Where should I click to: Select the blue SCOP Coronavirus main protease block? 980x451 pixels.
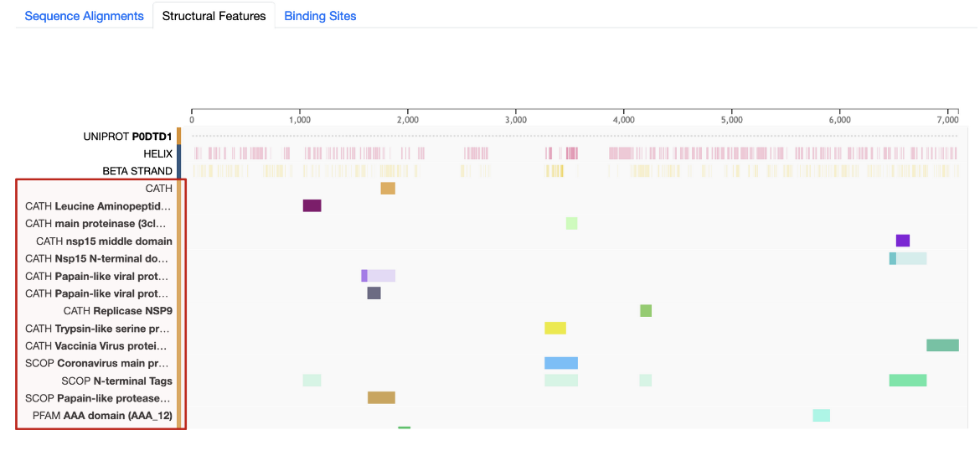click(561, 363)
